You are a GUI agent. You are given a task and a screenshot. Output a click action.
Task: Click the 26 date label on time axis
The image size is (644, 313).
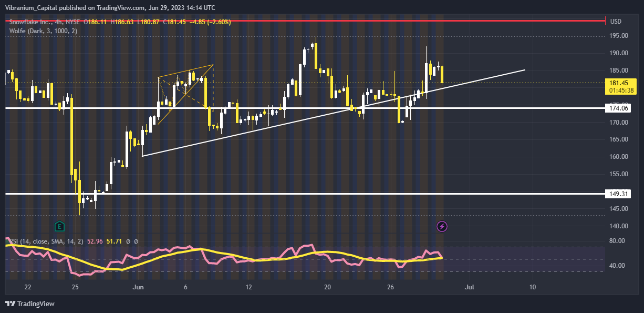coord(390,287)
